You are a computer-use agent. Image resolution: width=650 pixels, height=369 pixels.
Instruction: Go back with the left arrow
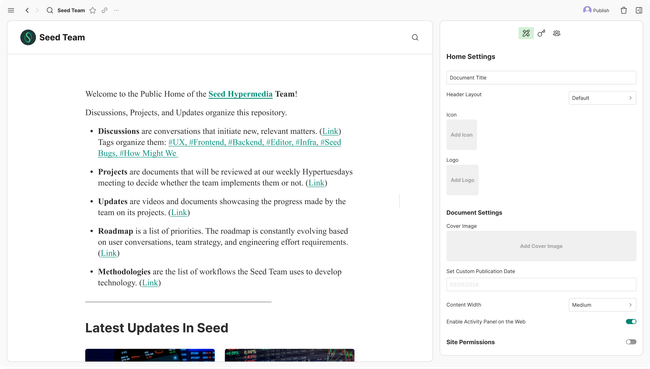pos(27,10)
